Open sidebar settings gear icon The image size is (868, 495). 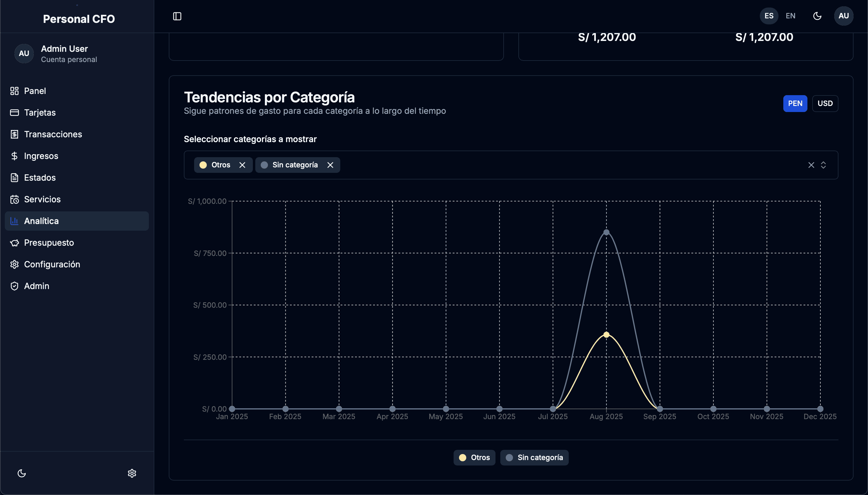pos(132,473)
